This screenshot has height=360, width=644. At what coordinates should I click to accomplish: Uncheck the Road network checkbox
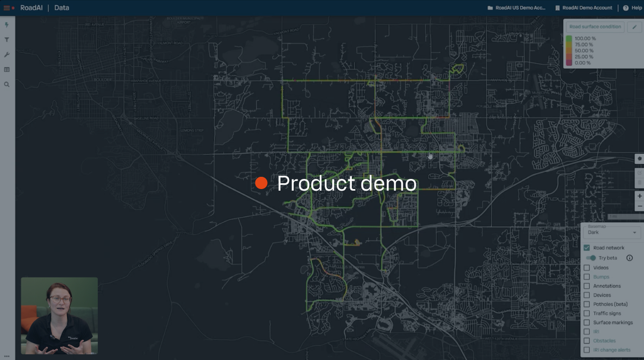586,248
